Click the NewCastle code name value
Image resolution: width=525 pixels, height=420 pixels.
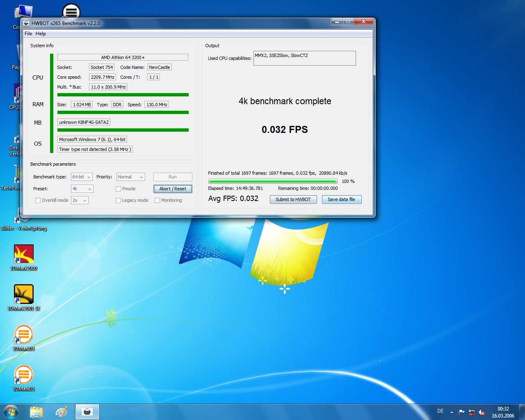(x=160, y=67)
